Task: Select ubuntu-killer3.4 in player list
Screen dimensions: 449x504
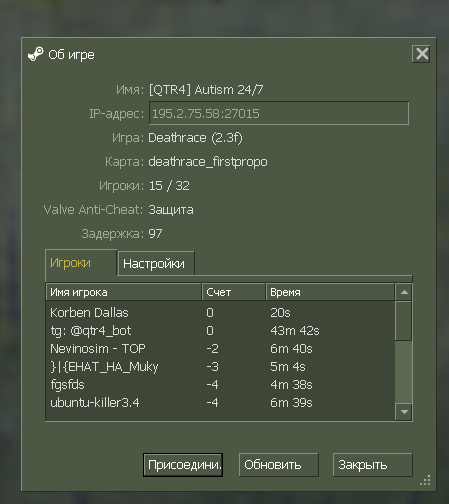Action: (220, 403)
